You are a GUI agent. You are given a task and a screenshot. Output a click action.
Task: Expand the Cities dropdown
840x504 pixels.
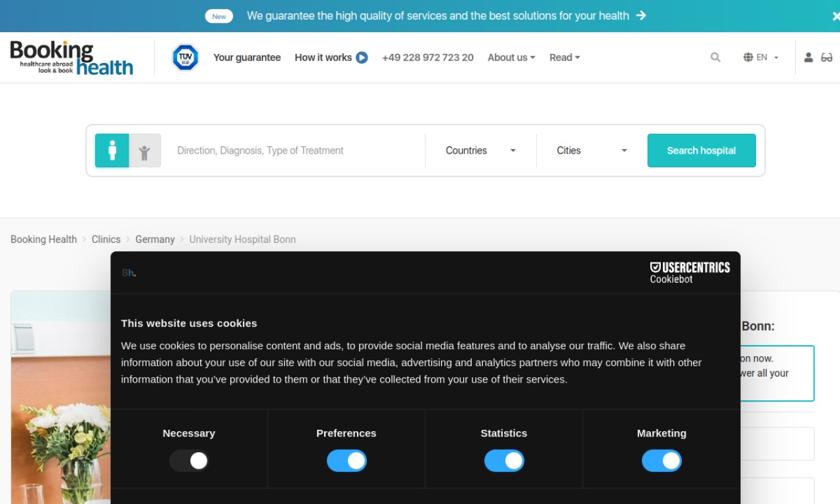tap(592, 150)
